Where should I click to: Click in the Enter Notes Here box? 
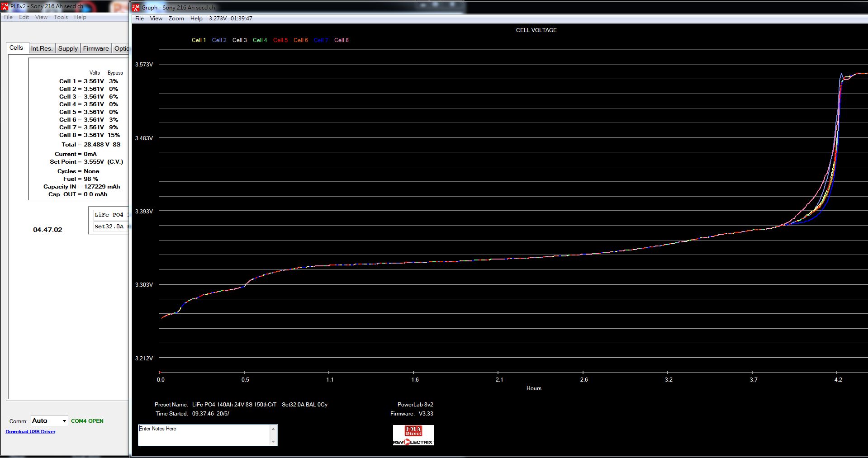[x=204, y=435]
